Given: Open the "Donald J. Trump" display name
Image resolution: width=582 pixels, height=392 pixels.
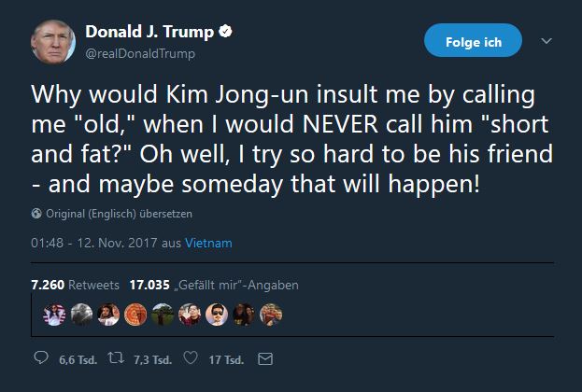Looking at the screenshot, I should click(x=149, y=33).
